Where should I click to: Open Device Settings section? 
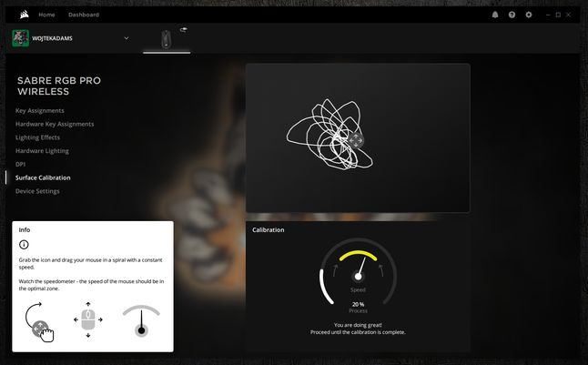point(37,191)
